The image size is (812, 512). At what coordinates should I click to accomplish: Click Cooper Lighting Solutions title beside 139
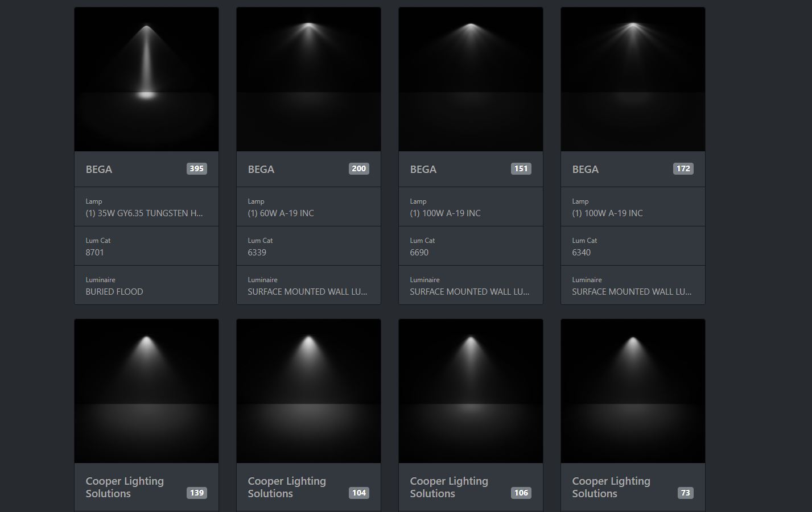tap(125, 487)
